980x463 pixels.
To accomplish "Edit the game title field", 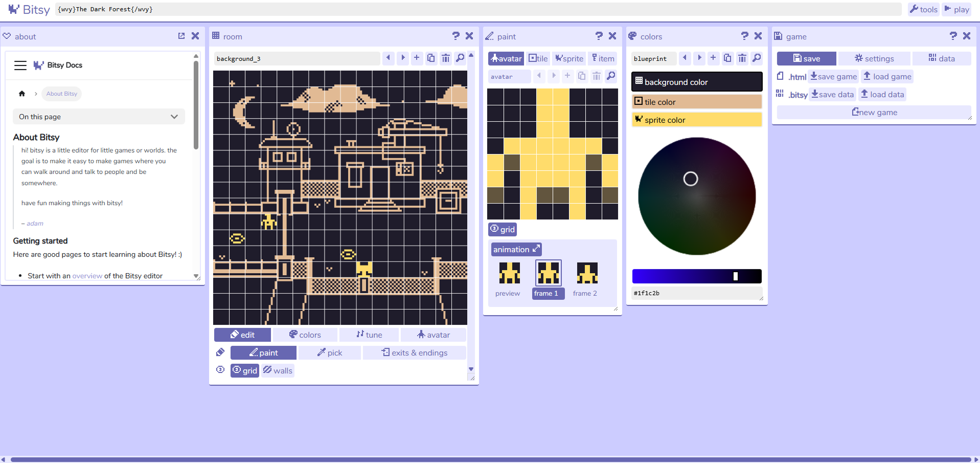I will pyautogui.click(x=478, y=9).
